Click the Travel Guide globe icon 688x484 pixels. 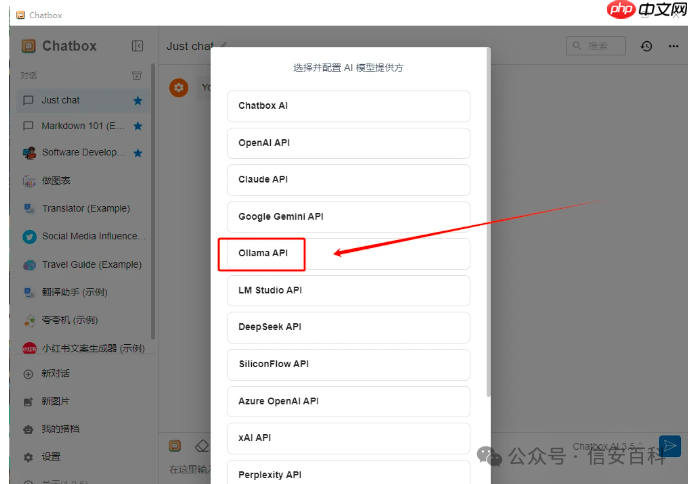[x=29, y=265]
